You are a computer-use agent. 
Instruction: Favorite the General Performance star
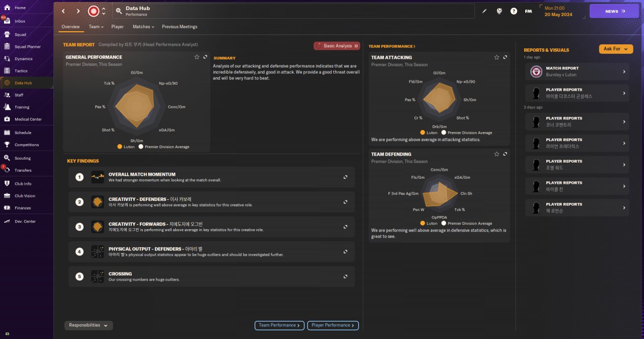pyautogui.click(x=197, y=57)
